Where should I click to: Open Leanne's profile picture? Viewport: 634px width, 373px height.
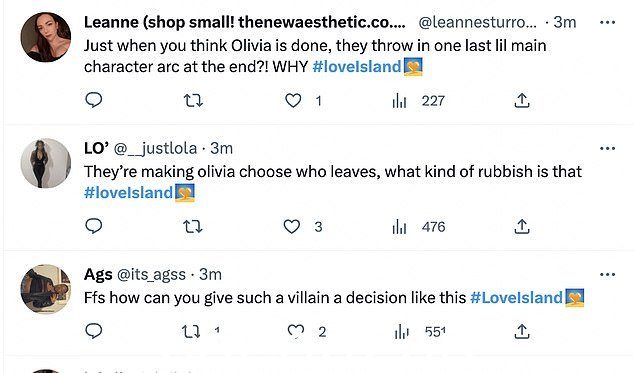pyautogui.click(x=46, y=37)
